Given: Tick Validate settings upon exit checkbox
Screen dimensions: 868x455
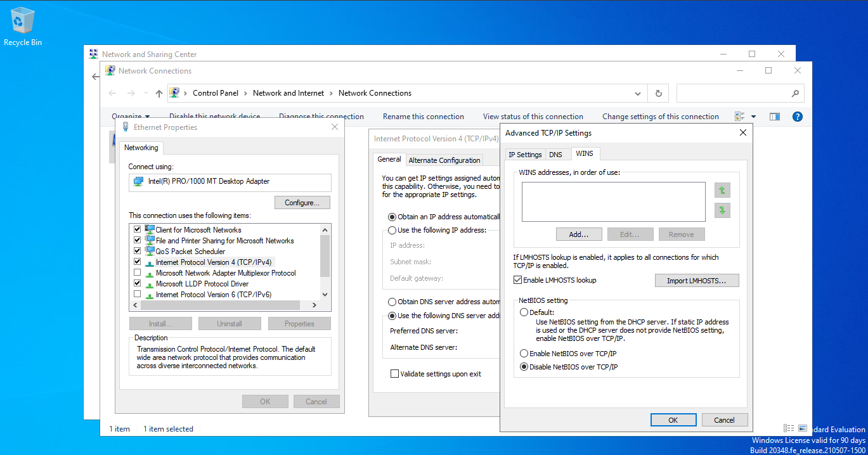Looking at the screenshot, I should pos(395,374).
